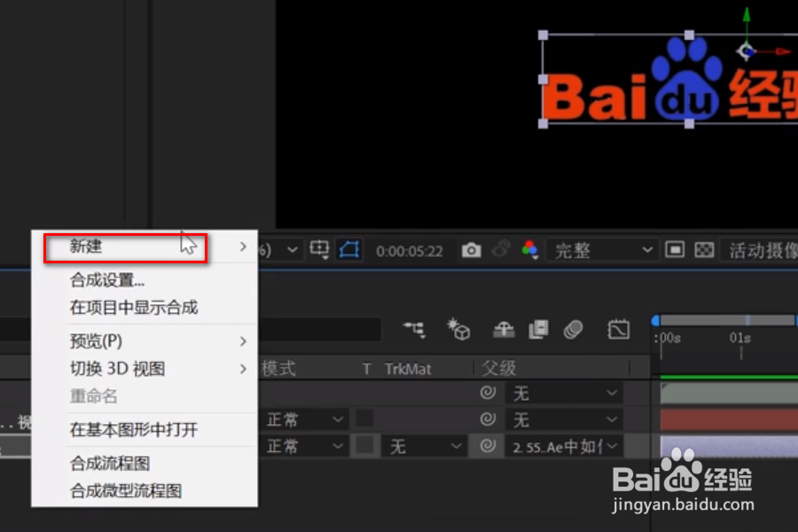Open the 切换 3D 视图 submenu
The width and height of the screenshot is (798, 532).
[145, 369]
